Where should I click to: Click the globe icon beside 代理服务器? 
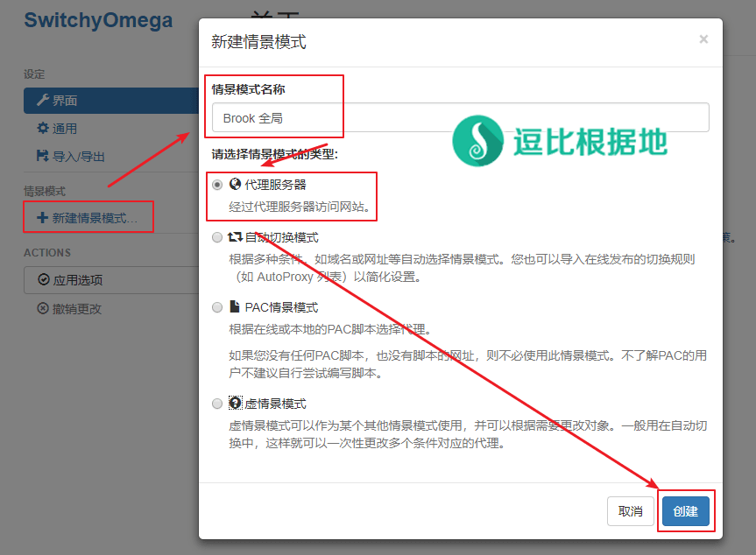[x=235, y=185]
